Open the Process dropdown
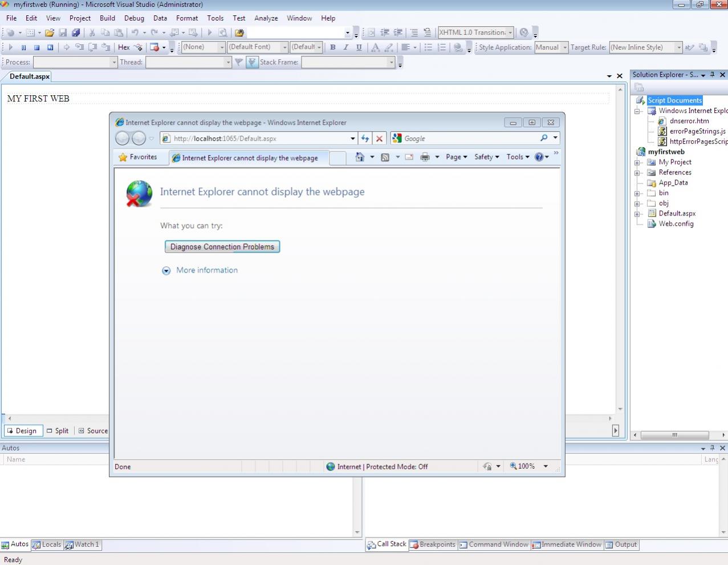The height and width of the screenshot is (565, 728). (x=75, y=62)
